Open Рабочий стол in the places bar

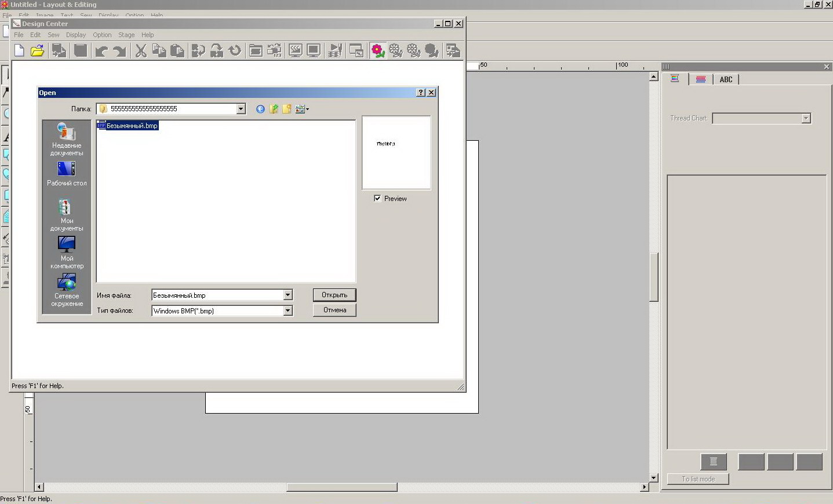coord(67,174)
